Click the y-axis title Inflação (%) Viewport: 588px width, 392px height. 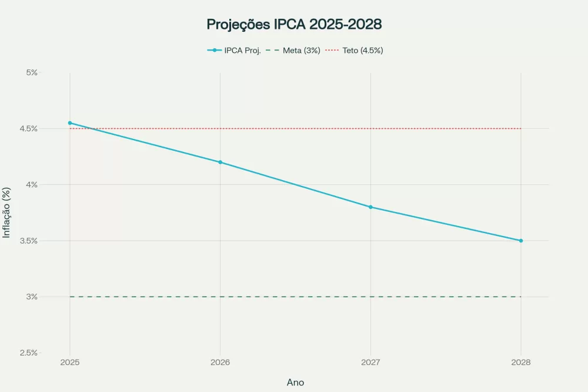[7, 212]
